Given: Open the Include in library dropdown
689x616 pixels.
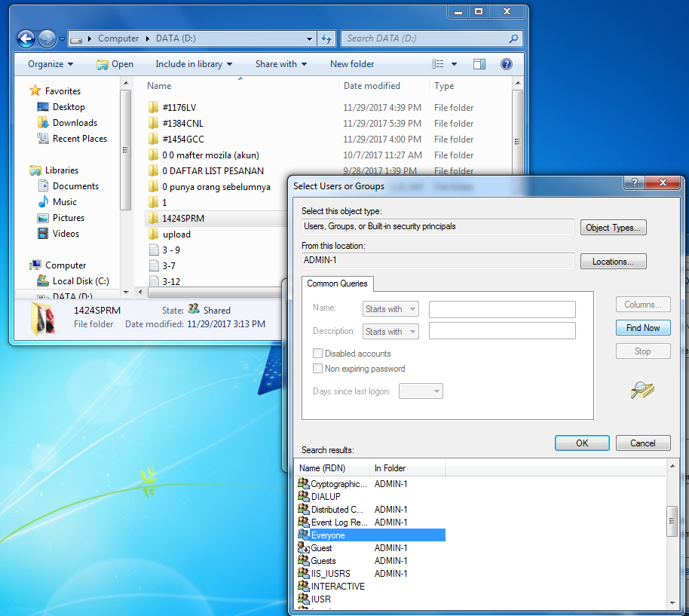Looking at the screenshot, I should pos(194,64).
